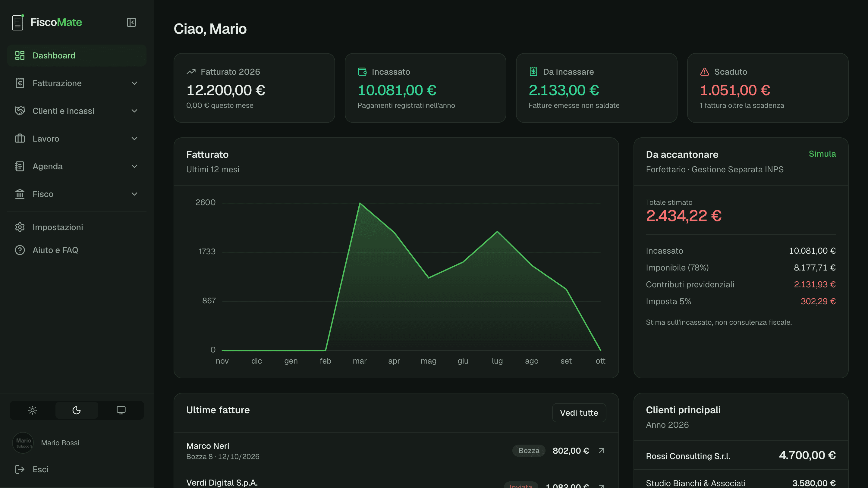The image size is (868, 488).
Task: Click the Contributi previdenziali amount 2.131,93 €
Action: point(815,285)
